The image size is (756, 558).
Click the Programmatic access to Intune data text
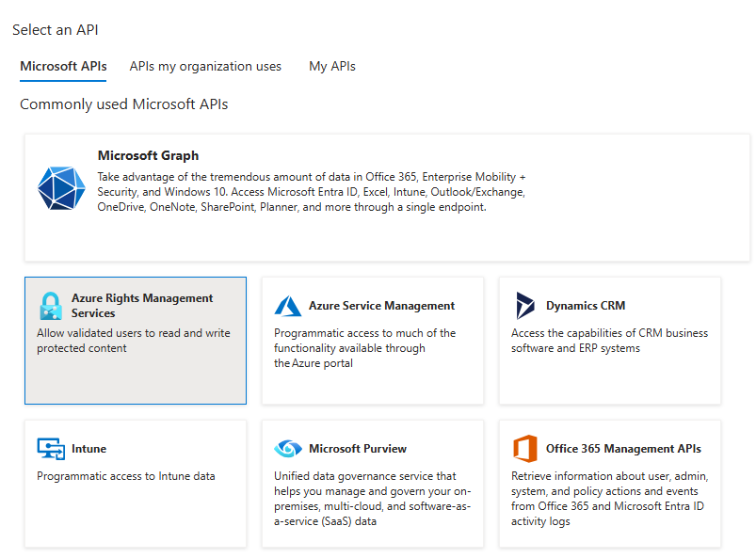[125, 476]
